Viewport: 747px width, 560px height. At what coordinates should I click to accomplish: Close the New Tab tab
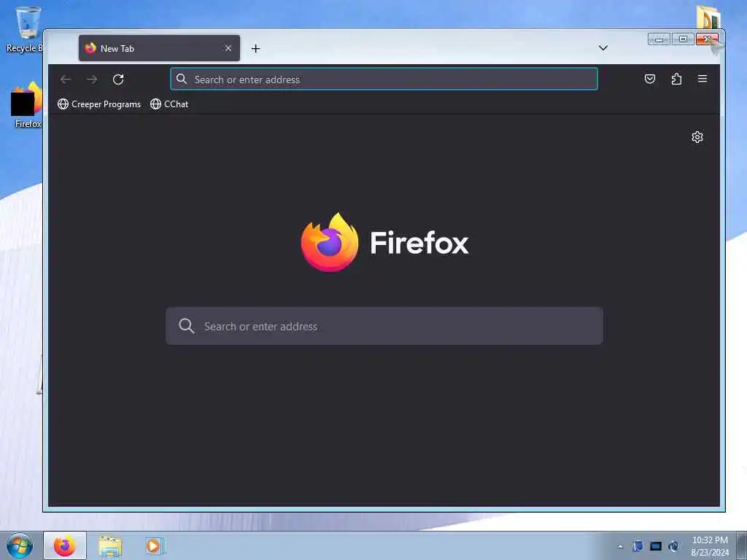pyautogui.click(x=228, y=48)
